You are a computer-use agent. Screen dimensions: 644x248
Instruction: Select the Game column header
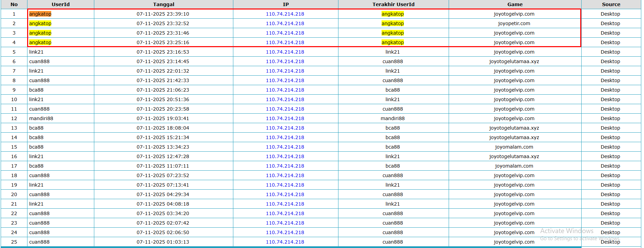tap(515, 4)
